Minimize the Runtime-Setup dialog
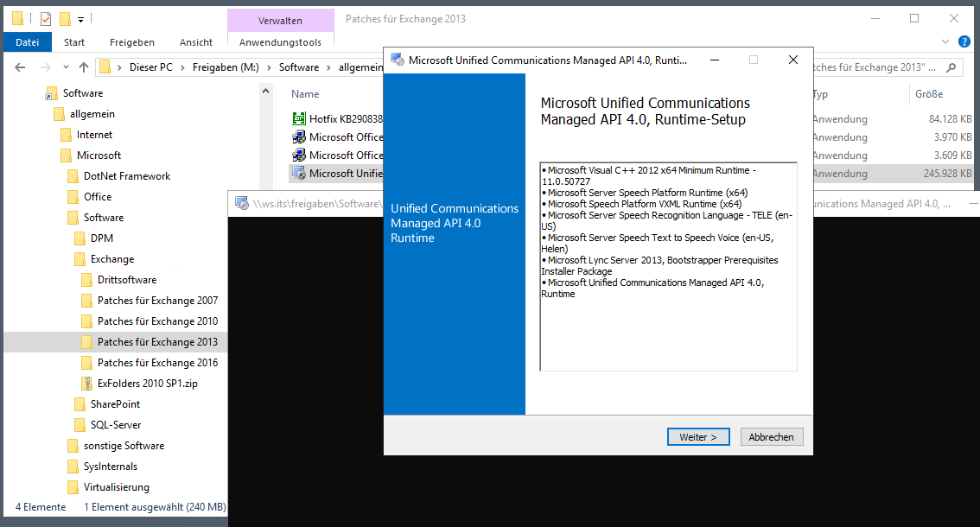The width and height of the screenshot is (980, 527). pyautogui.click(x=715, y=60)
